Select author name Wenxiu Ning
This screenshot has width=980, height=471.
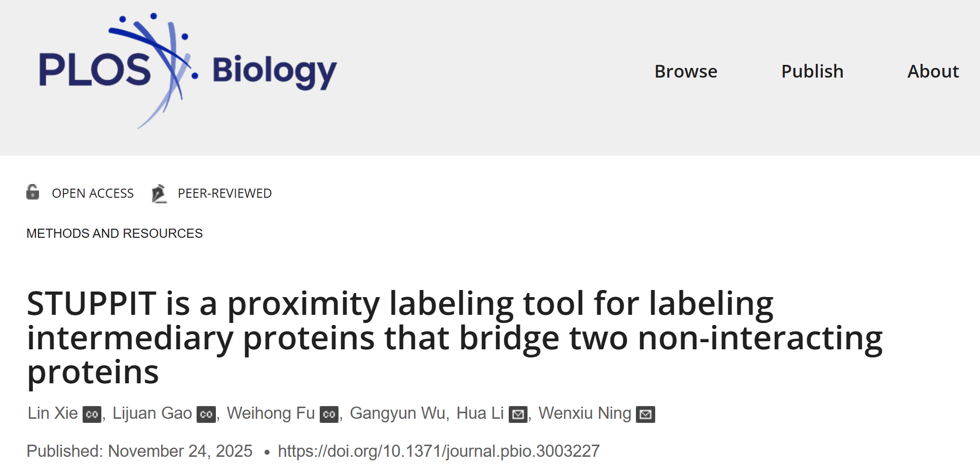585,413
